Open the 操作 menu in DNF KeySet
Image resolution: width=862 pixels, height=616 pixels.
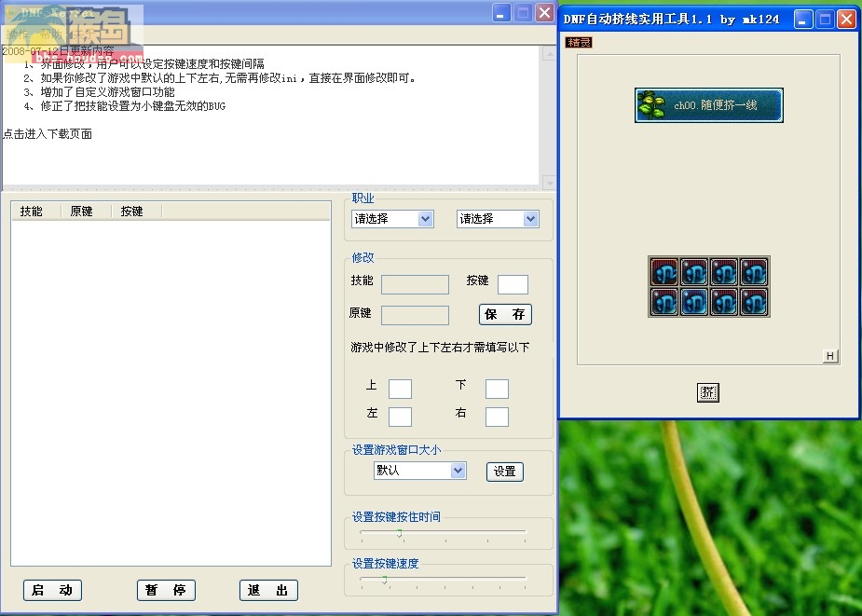click(x=17, y=34)
